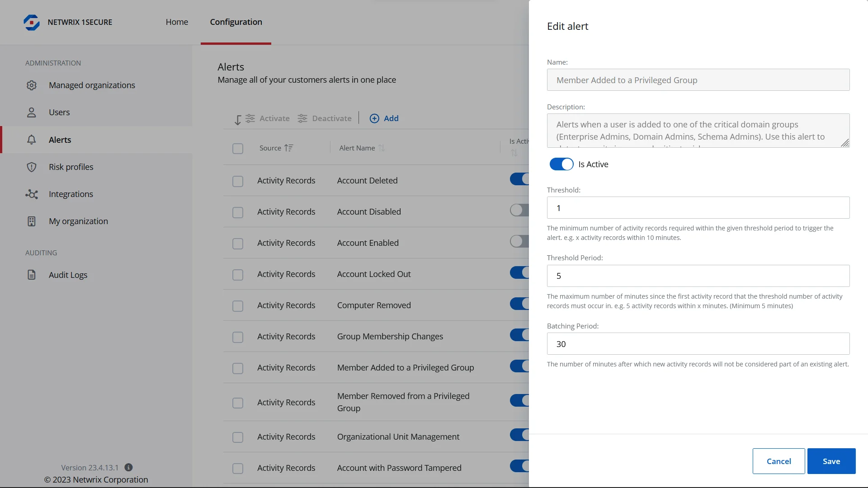Check the Organizational Unit Management row checkbox

pos(238,437)
